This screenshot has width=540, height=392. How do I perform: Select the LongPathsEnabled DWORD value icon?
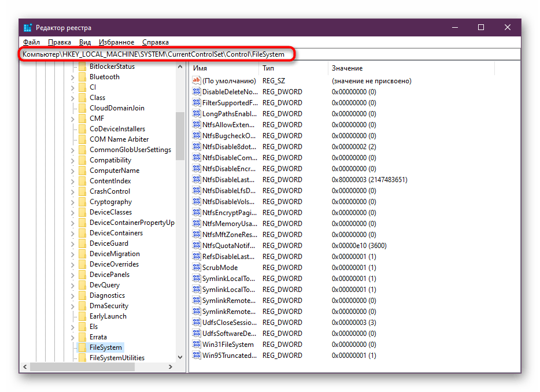[x=197, y=114]
